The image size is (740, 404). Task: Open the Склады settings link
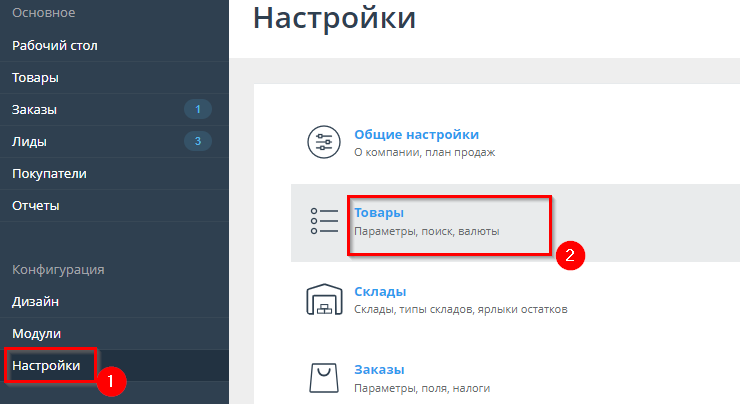[x=380, y=291]
